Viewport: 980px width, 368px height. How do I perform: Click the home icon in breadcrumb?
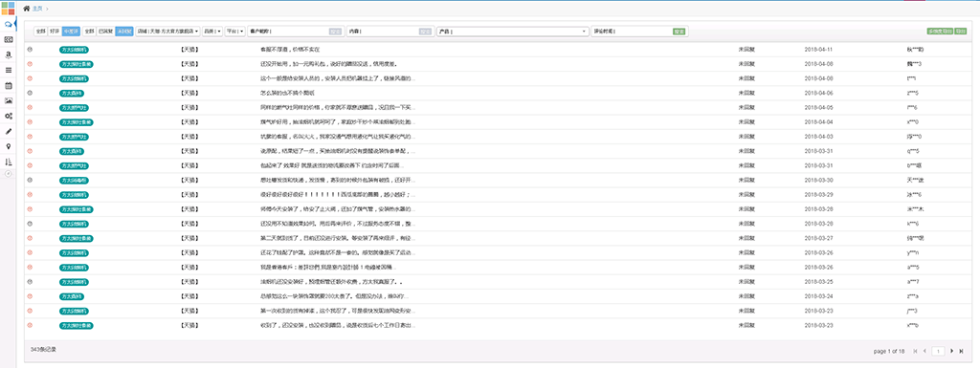(x=26, y=8)
